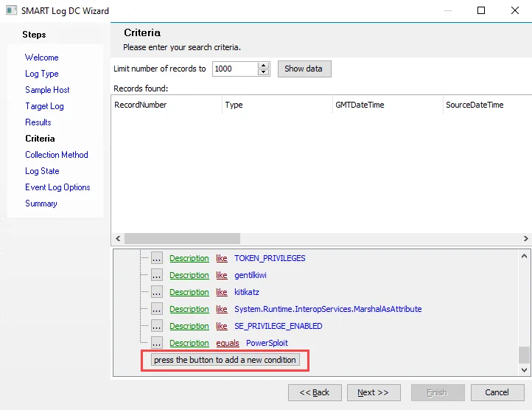This screenshot has height=410, width=532.
Task: Open the SMART Log DC Wizard app icon
Action: (x=11, y=10)
